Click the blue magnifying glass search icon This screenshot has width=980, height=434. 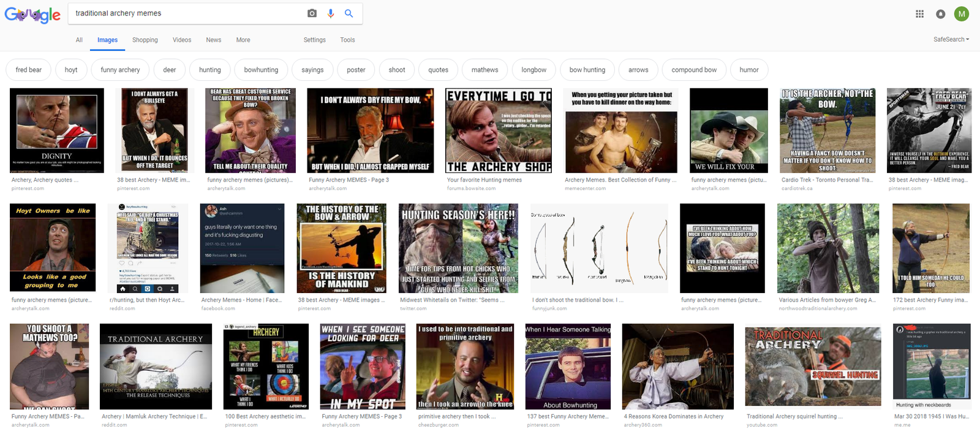[349, 13]
